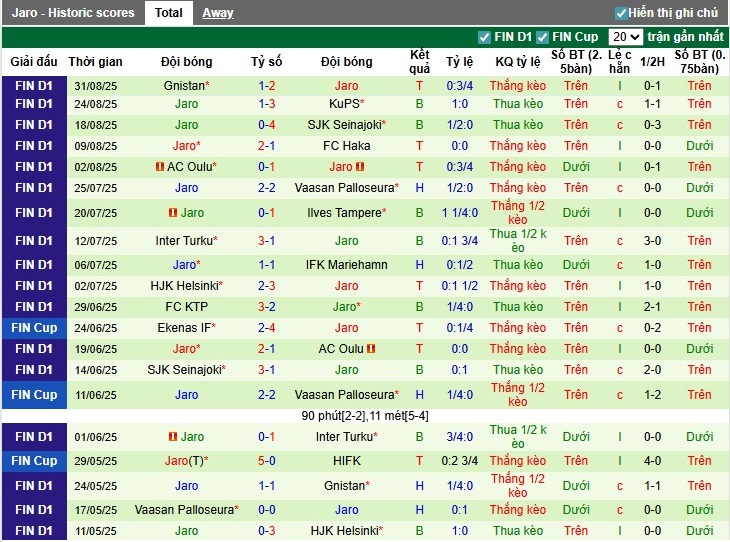Open the IFK Mariehamn team link
Image resolution: width=730 pixels, height=542 pixels.
coord(346,265)
